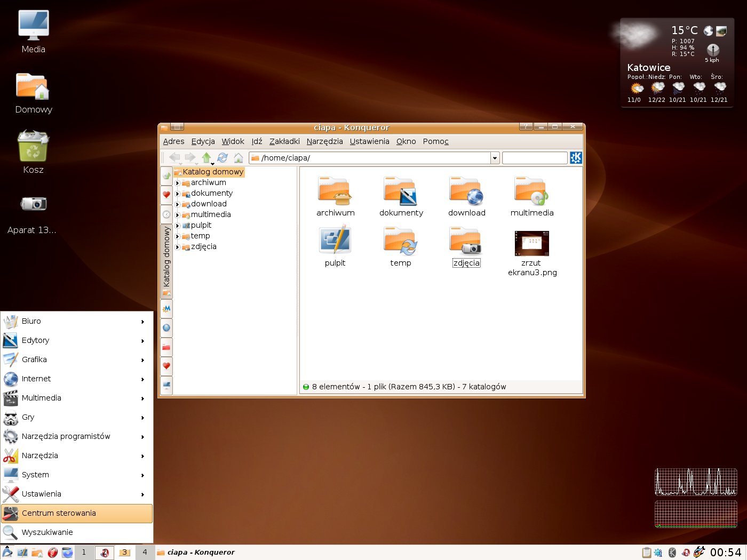Expand temp in the sidebar tree
The image size is (747, 560).
178,236
